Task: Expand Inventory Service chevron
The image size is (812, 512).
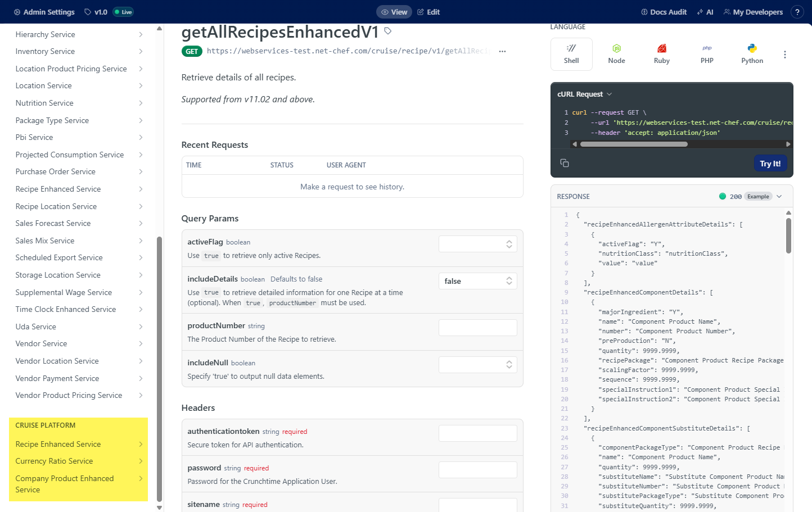Action: tap(141, 52)
